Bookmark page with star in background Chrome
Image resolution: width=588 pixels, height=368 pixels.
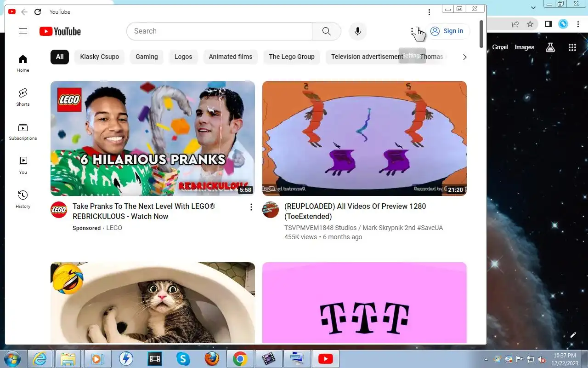coord(530,24)
